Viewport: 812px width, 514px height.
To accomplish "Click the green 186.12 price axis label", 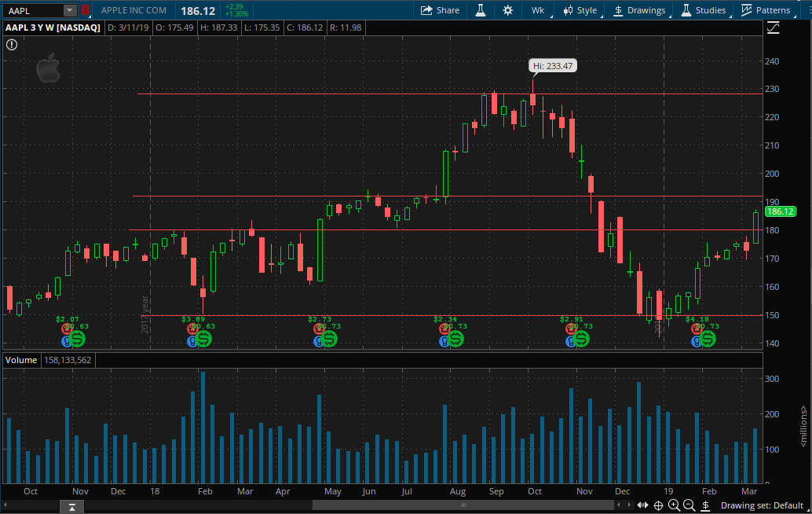I will tap(780, 211).
